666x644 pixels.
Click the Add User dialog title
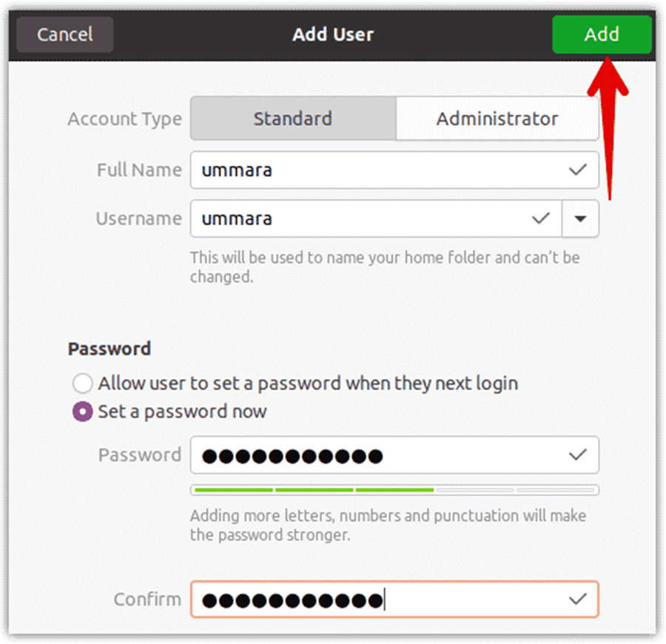[333, 34]
